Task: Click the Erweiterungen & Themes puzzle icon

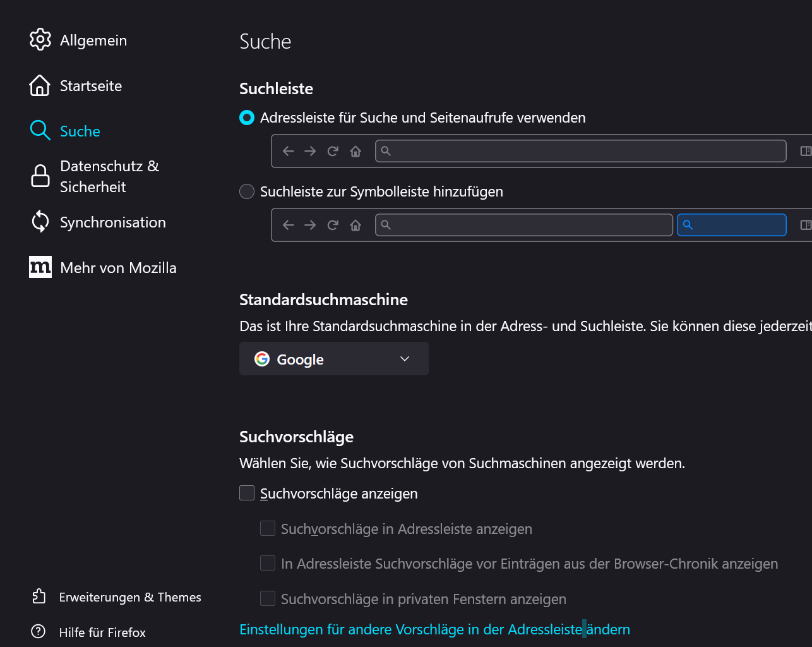Action: click(x=39, y=596)
